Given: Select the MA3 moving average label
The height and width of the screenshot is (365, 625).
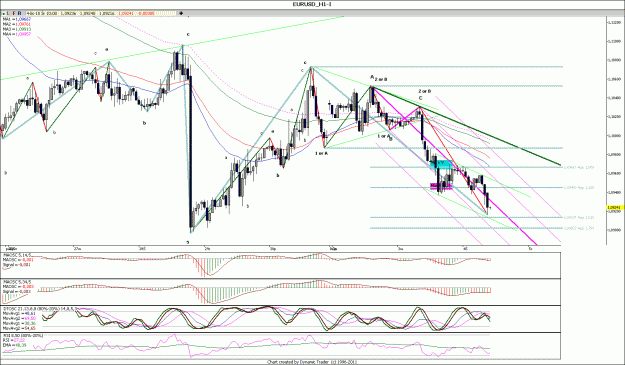Looking at the screenshot, I should [17, 29].
